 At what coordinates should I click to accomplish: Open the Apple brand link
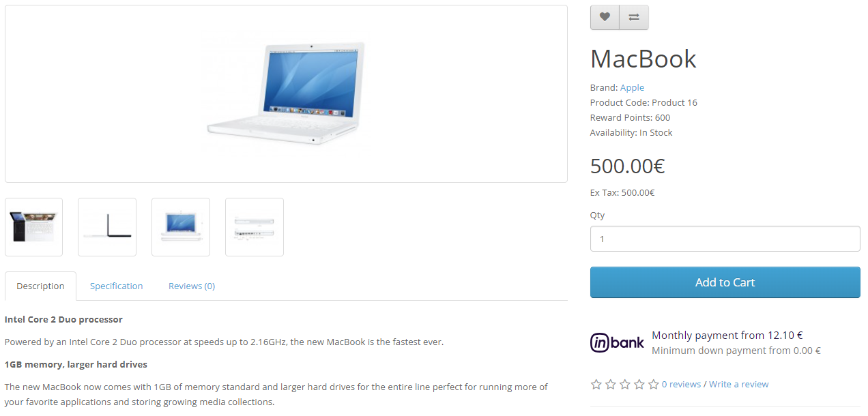pyautogui.click(x=632, y=87)
